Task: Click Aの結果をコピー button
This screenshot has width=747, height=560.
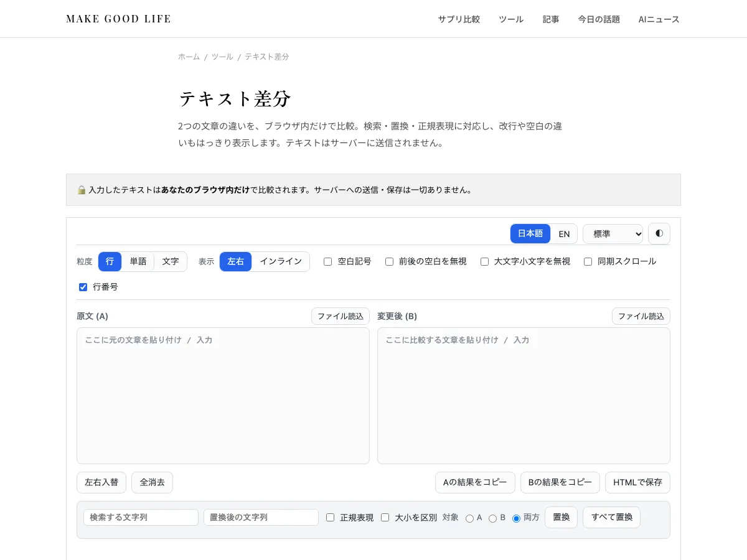Action: [x=475, y=482]
